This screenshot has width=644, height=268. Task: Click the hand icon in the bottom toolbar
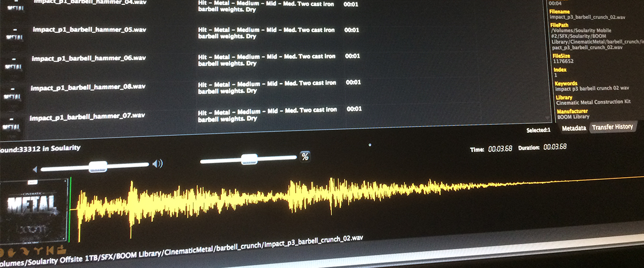click(x=12, y=251)
